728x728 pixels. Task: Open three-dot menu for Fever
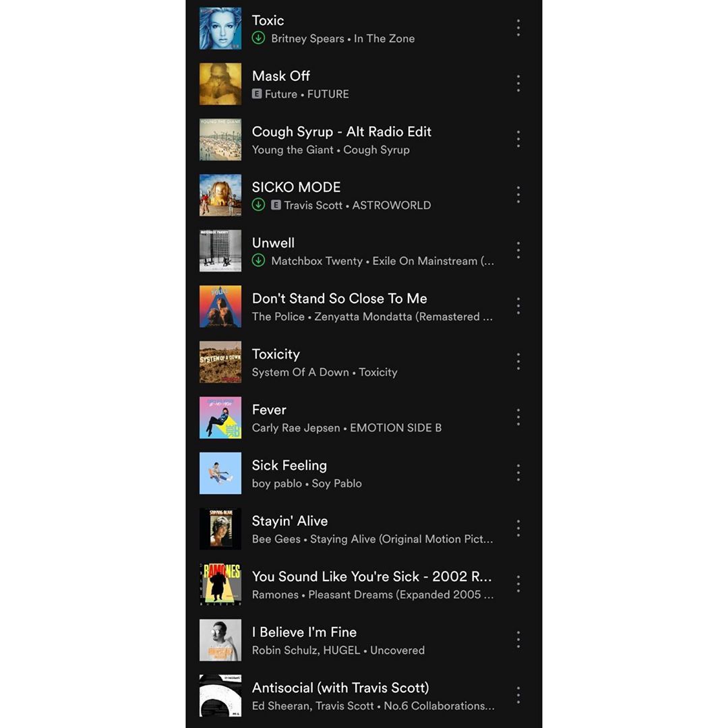point(518,417)
